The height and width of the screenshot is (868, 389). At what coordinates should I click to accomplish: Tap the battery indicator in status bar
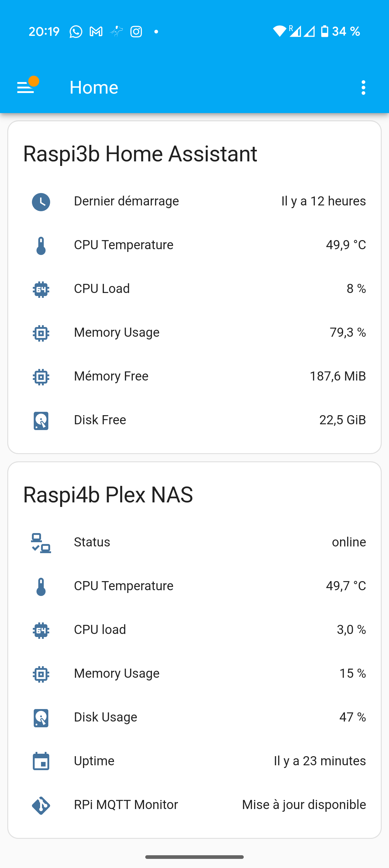click(325, 31)
